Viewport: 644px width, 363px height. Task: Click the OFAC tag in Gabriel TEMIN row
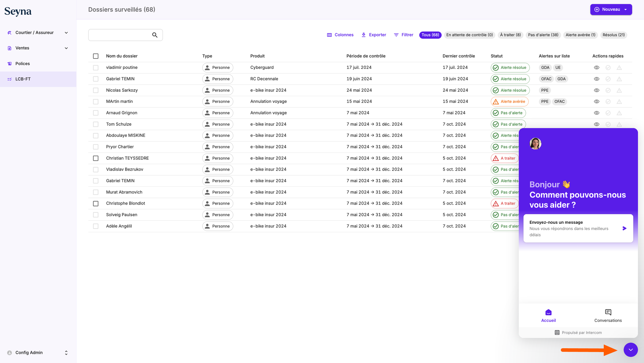tap(546, 79)
